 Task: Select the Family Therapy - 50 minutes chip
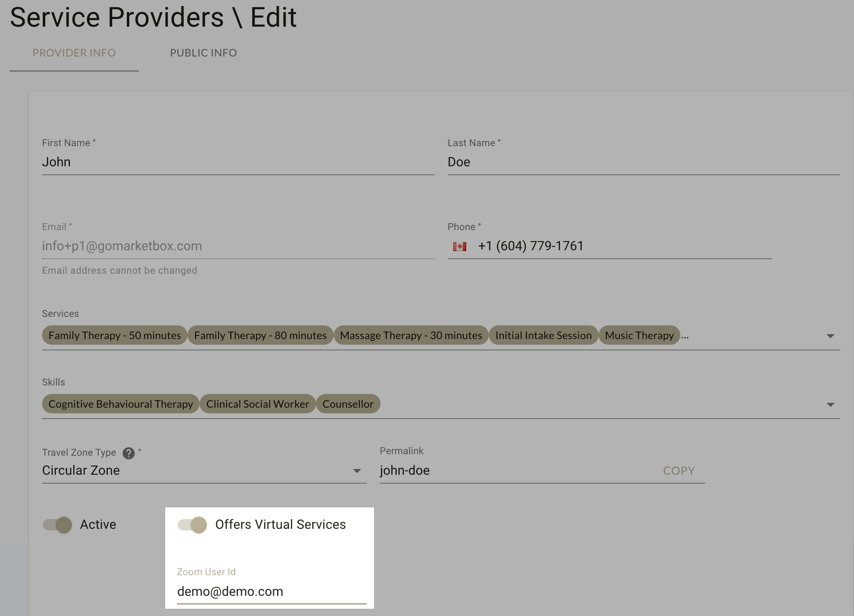point(114,335)
